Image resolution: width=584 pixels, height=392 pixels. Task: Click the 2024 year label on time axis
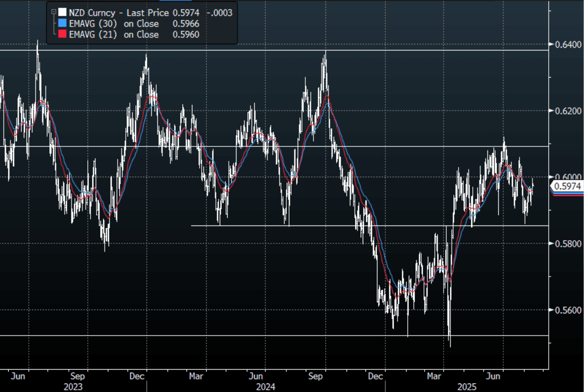(266, 387)
